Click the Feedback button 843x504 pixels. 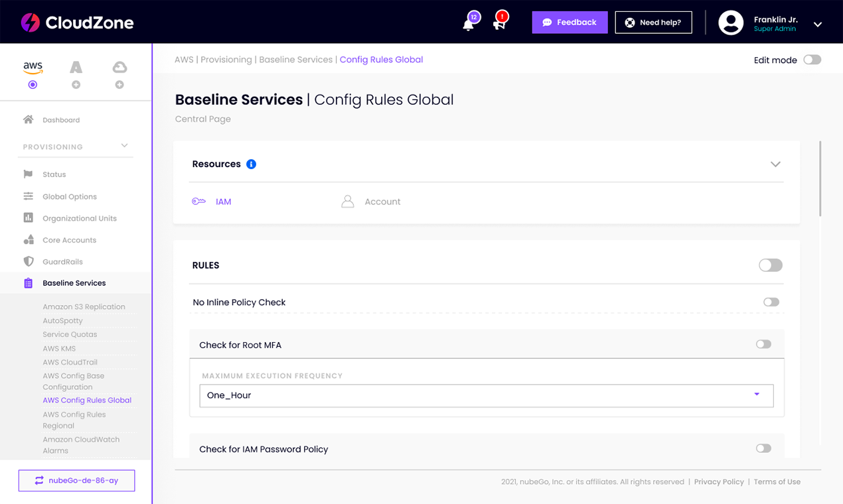pos(570,22)
